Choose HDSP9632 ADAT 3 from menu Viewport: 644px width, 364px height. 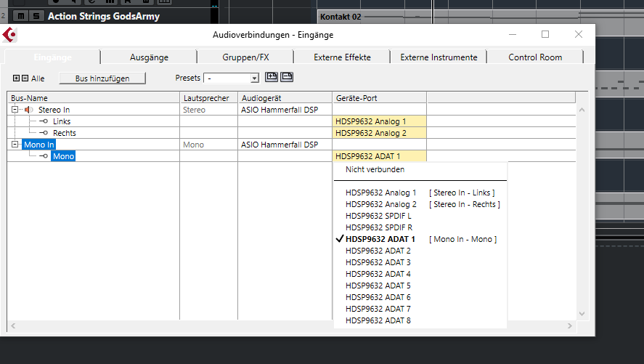coord(420,262)
